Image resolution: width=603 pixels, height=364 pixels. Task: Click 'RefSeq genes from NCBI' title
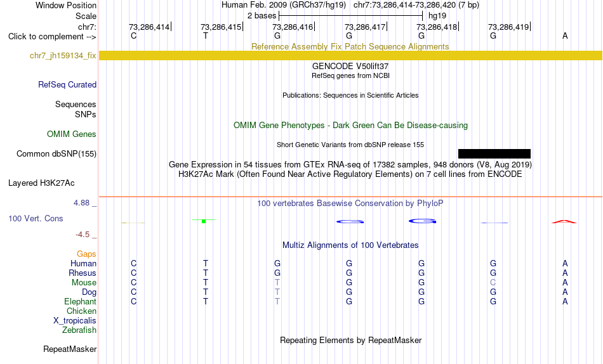point(350,75)
